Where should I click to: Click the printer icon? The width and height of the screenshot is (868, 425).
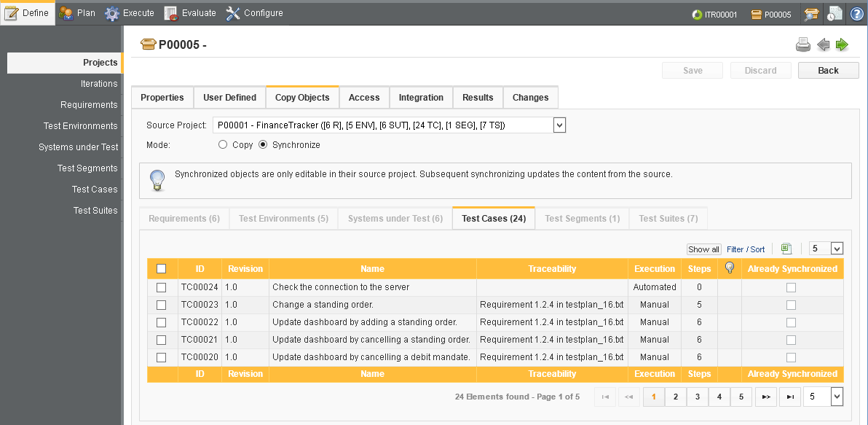click(x=803, y=45)
